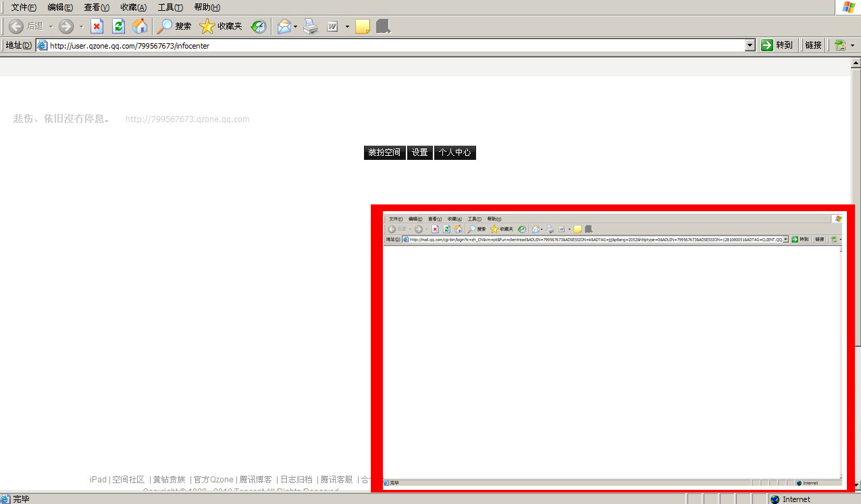The height and width of the screenshot is (504, 861).
Task: Expand the Edit with Word dropdown arrow
Action: point(347,26)
